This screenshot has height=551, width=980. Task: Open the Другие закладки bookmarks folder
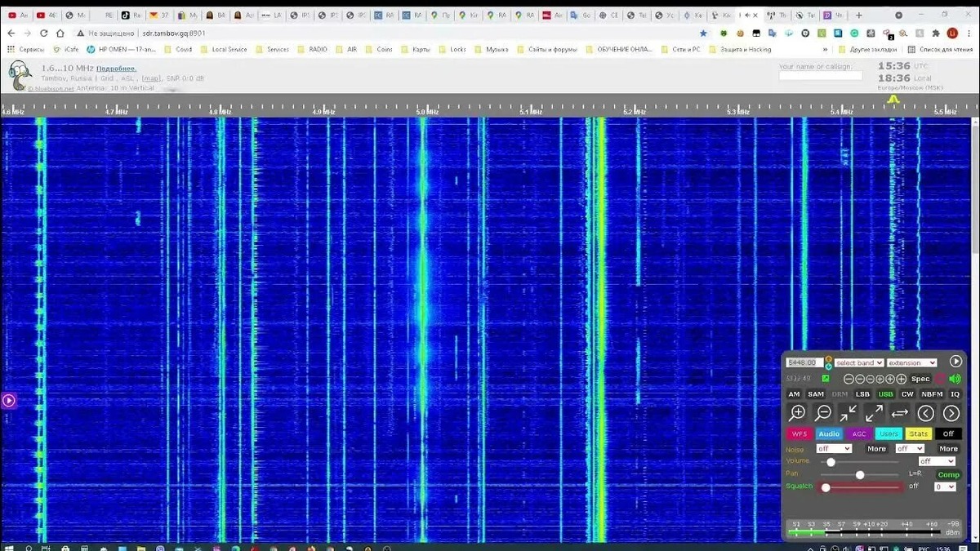(x=867, y=49)
